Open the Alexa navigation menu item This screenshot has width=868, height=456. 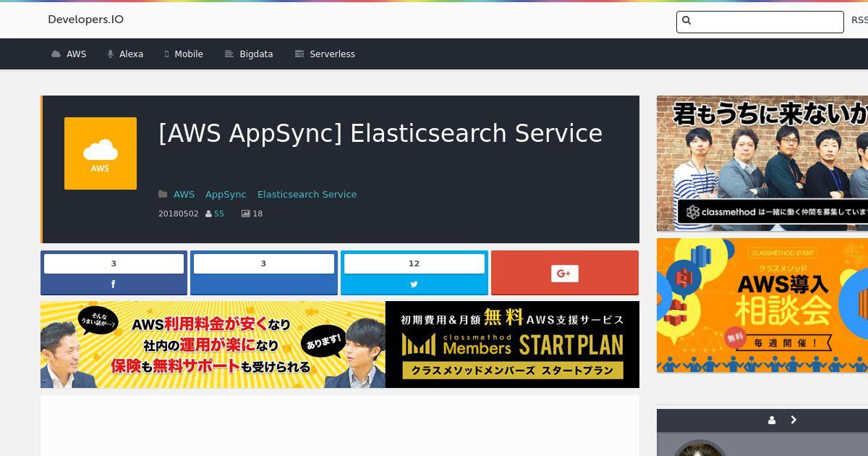coord(131,54)
